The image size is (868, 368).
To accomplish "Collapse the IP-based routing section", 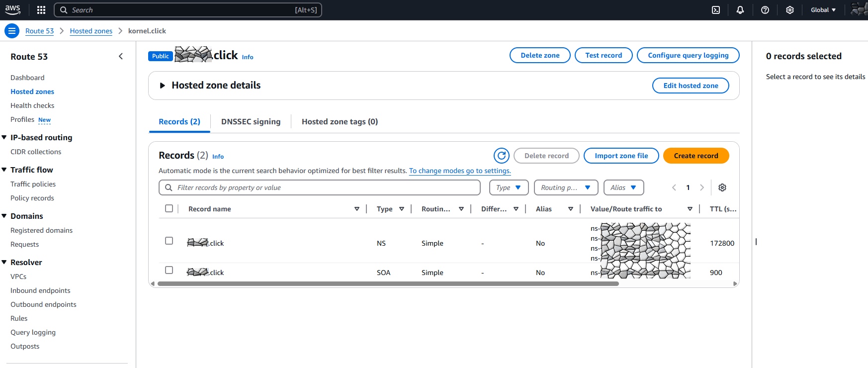I will 4,137.
